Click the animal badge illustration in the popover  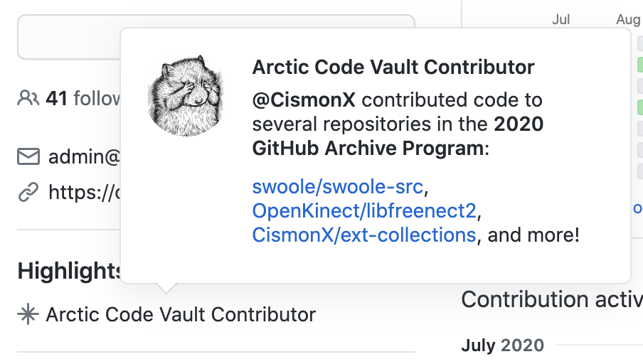[185, 96]
